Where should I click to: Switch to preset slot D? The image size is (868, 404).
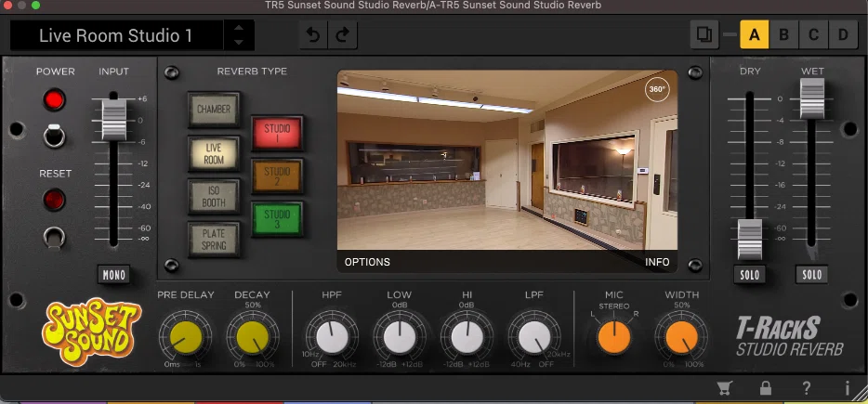coord(843,35)
